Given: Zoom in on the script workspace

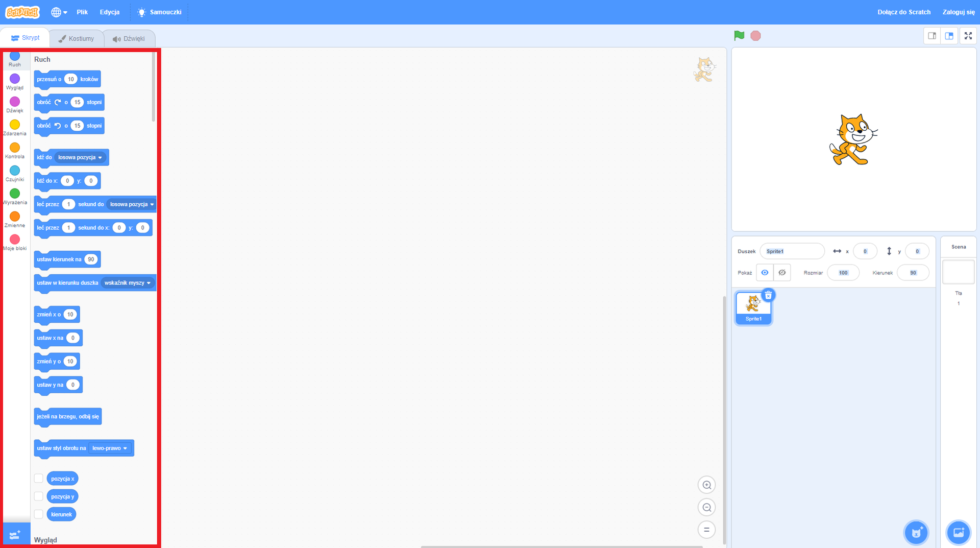Looking at the screenshot, I should coord(706,485).
